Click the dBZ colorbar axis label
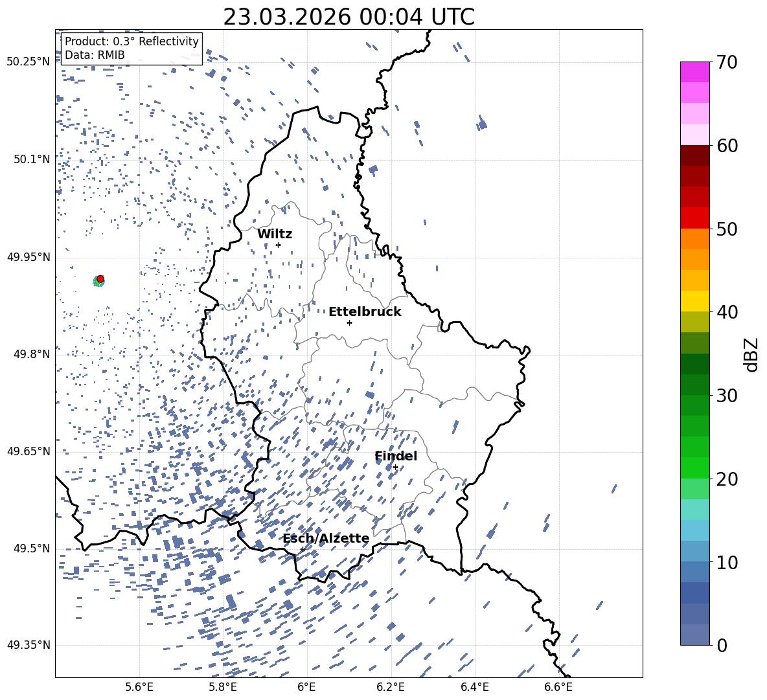This screenshot has width=767, height=700. click(x=751, y=354)
